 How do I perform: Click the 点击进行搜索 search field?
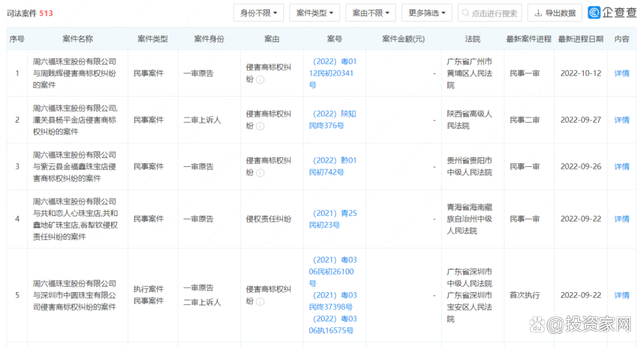(x=490, y=13)
